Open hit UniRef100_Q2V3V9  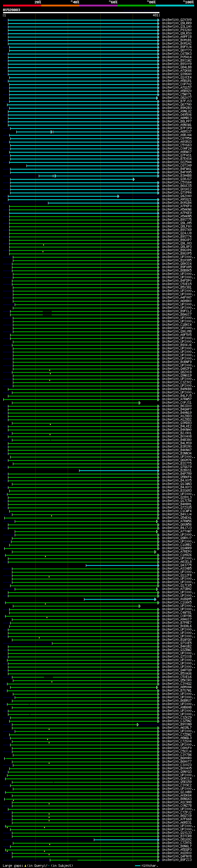click(x=177, y=20)
